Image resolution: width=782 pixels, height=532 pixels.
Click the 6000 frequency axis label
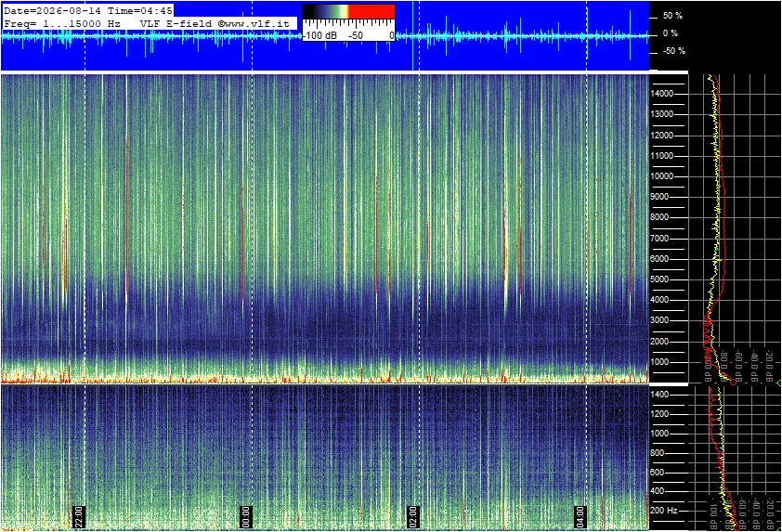click(x=659, y=259)
